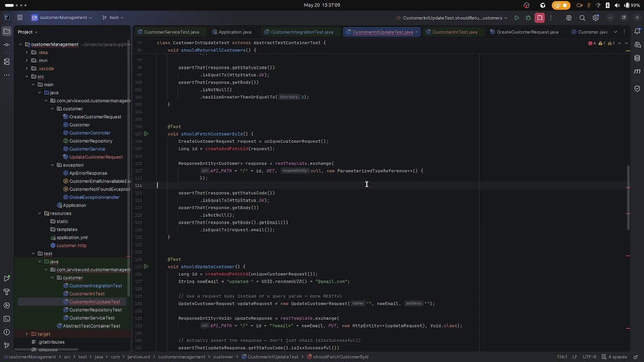The image size is (644, 362).
Task: Open the Structure tool window icon
Action: 7,61
